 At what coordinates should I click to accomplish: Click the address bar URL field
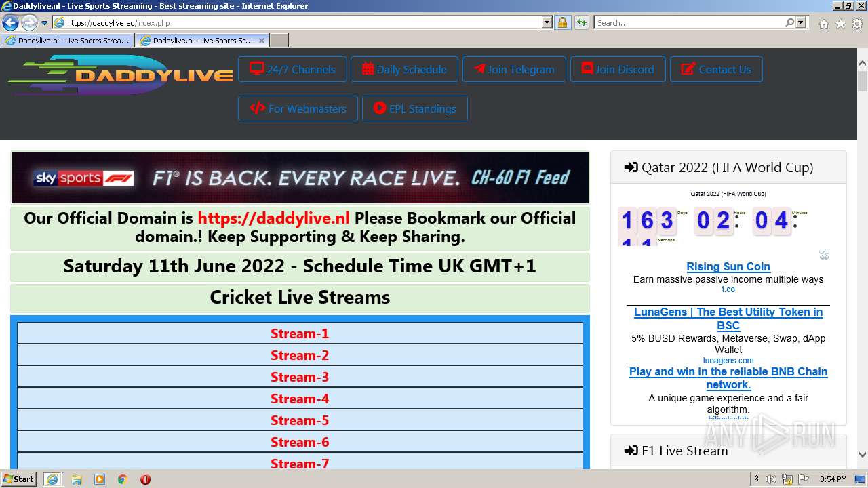coord(298,22)
